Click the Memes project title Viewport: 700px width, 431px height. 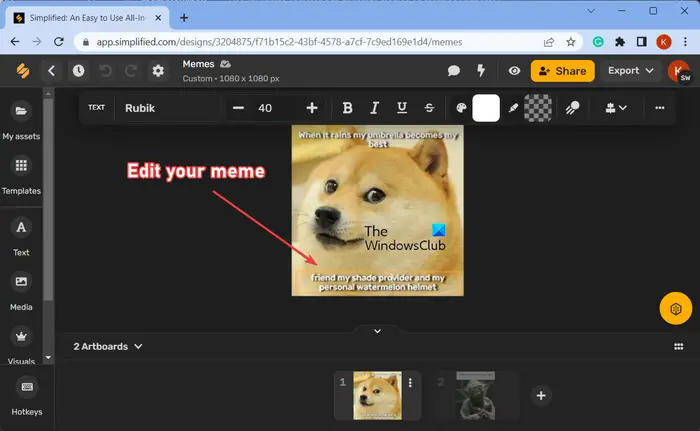point(198,64)
